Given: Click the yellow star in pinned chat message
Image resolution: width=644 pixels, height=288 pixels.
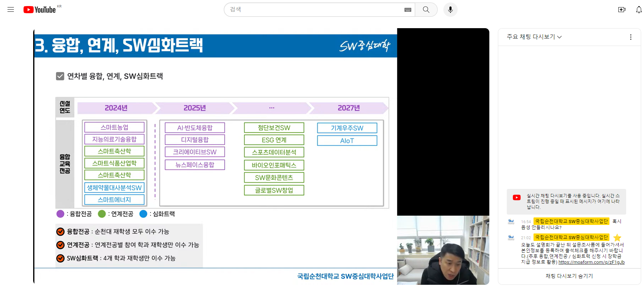Looking at the screenshot, I should pos(617,238).
